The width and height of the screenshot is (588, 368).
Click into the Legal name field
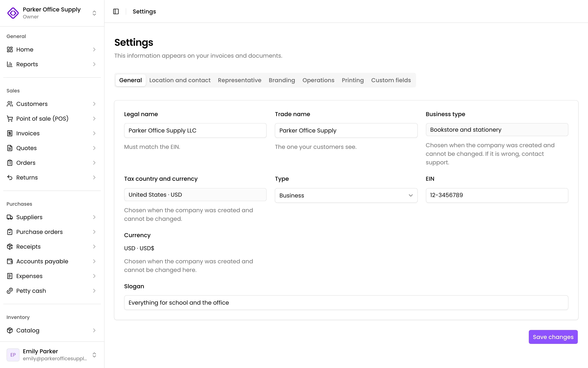(195, 130)
